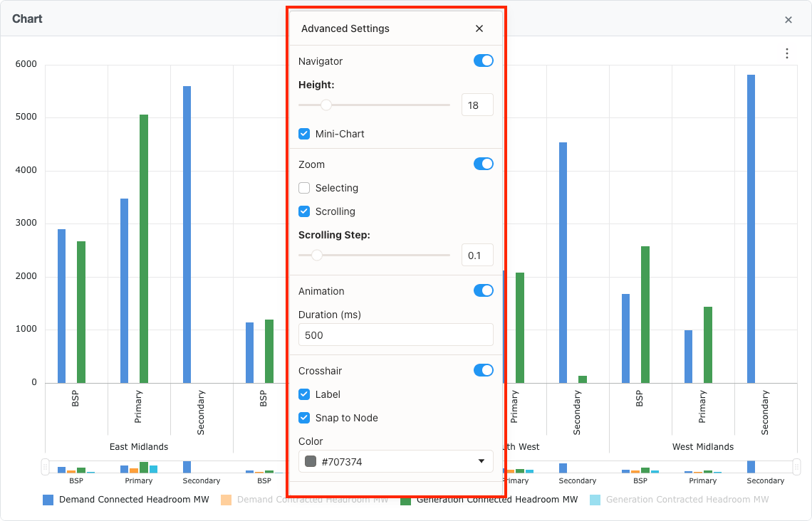
Task: Turn off the Zoom toggle
Action: coord(483,164)
